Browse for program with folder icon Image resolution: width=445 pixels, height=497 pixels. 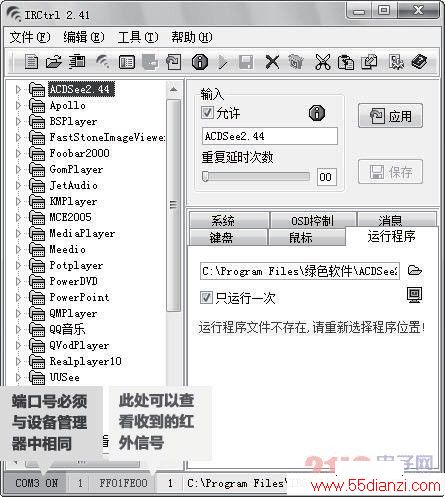(415, 270)
